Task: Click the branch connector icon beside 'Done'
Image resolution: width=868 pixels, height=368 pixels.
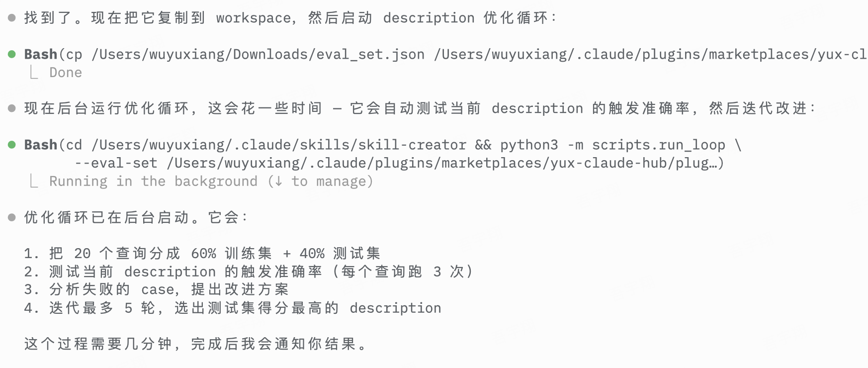Action: pyautogui.click(x=33, y=73)
